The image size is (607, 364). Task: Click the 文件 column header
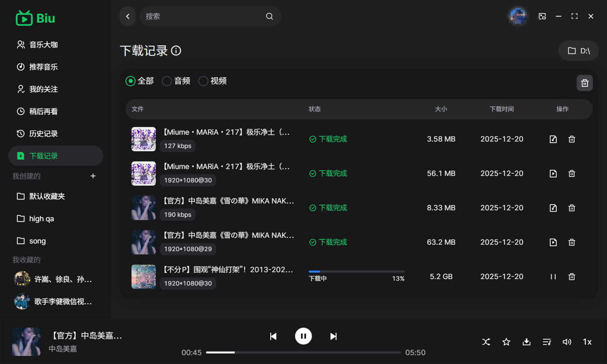[138, 109]
